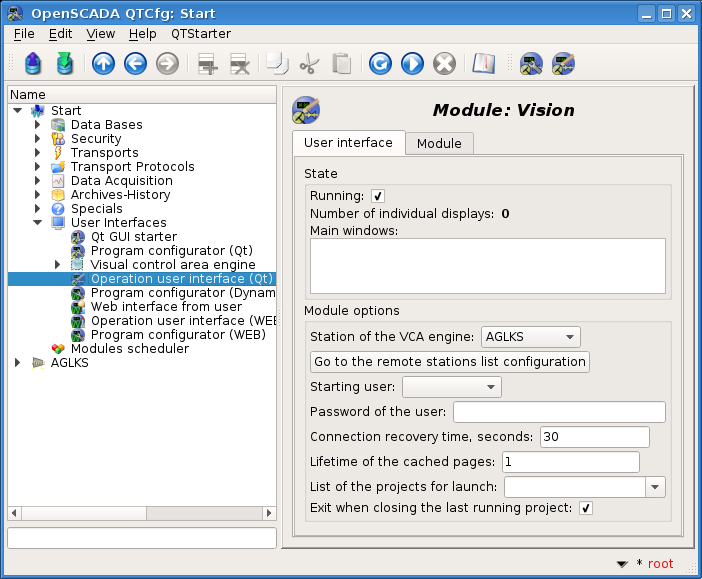702x579 pixels.
Task: Expand the Transport Protocols node
Action: (38, 167)
